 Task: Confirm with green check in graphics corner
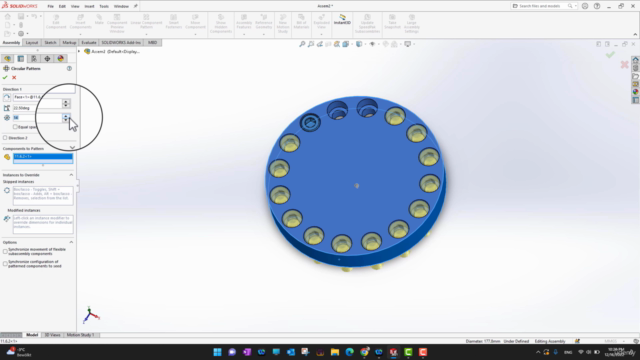point(610,55)
